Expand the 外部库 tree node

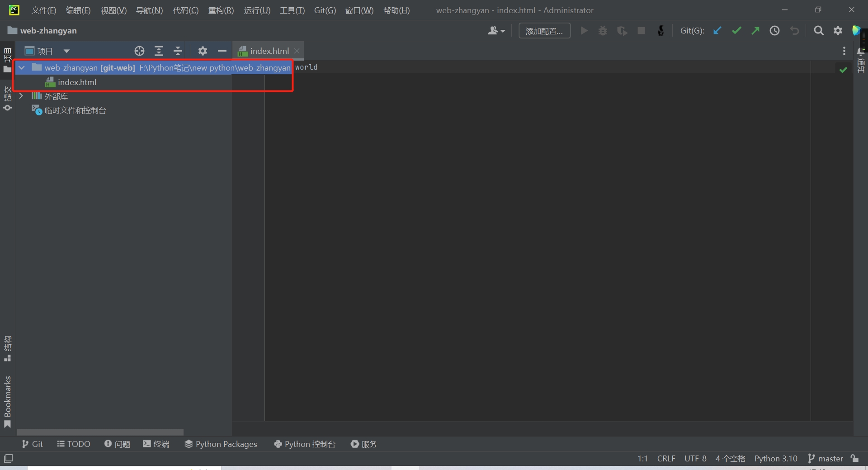click(x=21, y=96)
